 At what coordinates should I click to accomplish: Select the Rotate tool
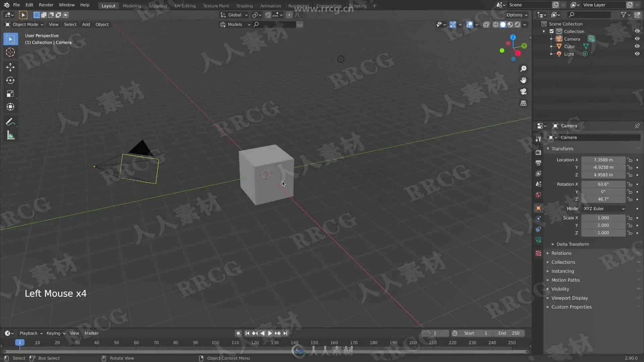(10, 80)
